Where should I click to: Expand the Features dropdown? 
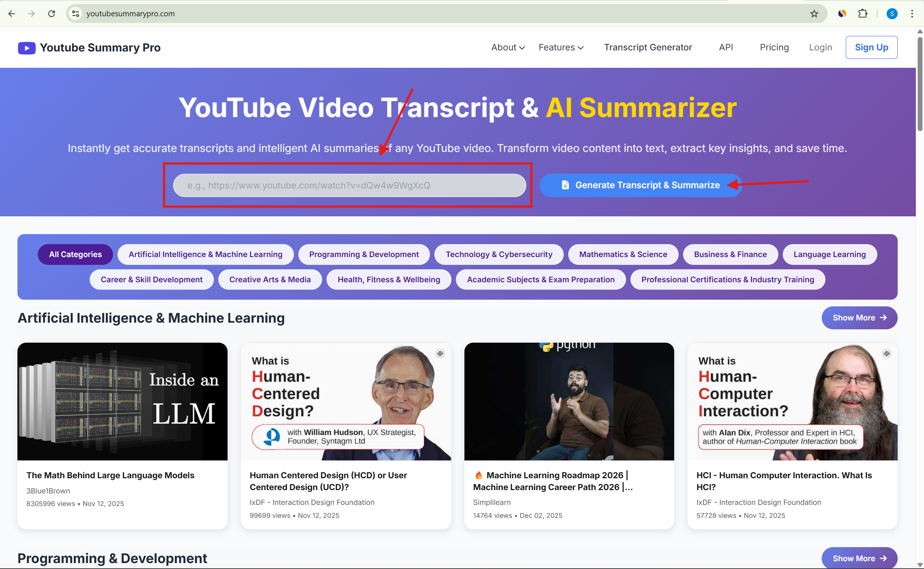coord(561,47)
